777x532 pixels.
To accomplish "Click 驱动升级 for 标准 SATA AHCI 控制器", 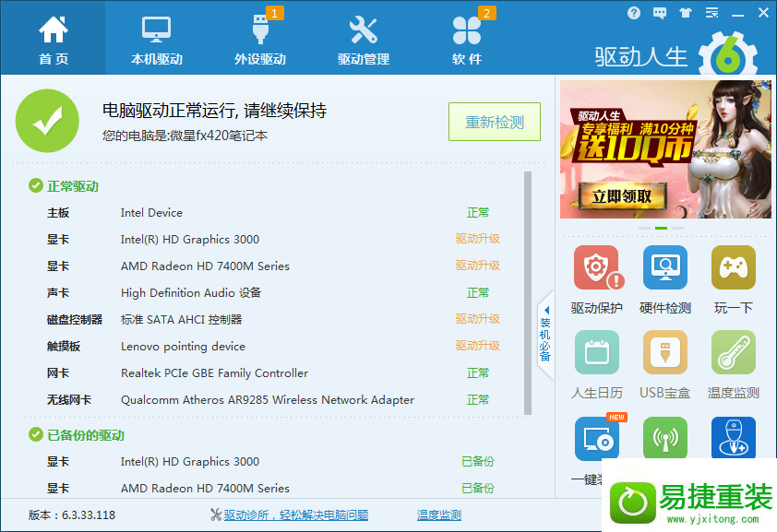I will pos(477,319).
